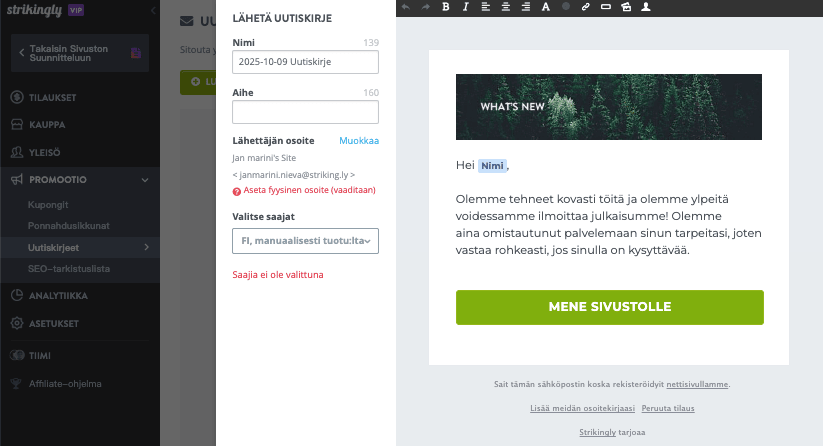Insert an image from toolbar
Viewport: 823px width, 446px height.
pos(626,7)
